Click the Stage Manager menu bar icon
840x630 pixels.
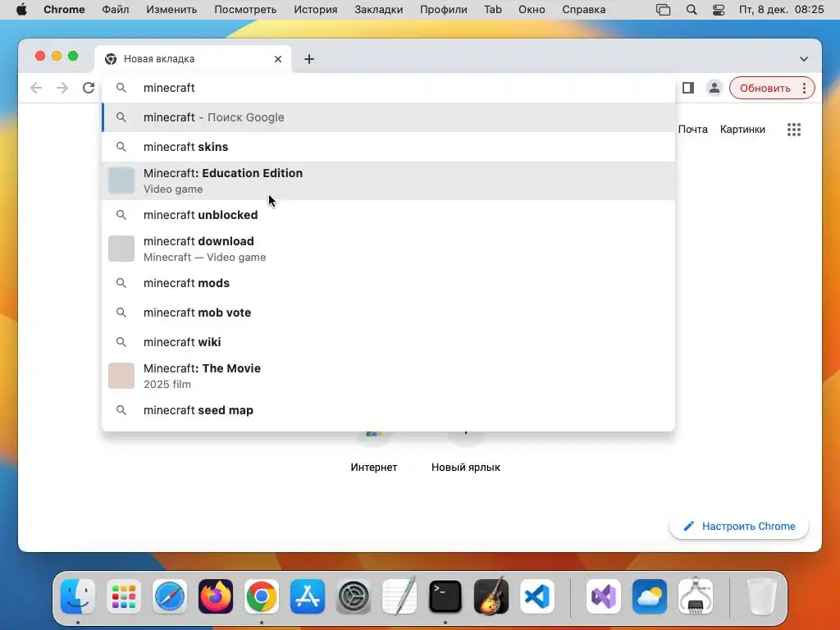pos(663,10)
